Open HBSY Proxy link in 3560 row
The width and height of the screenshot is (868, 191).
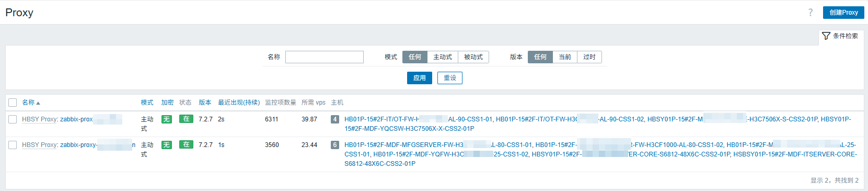coord(39,145)
